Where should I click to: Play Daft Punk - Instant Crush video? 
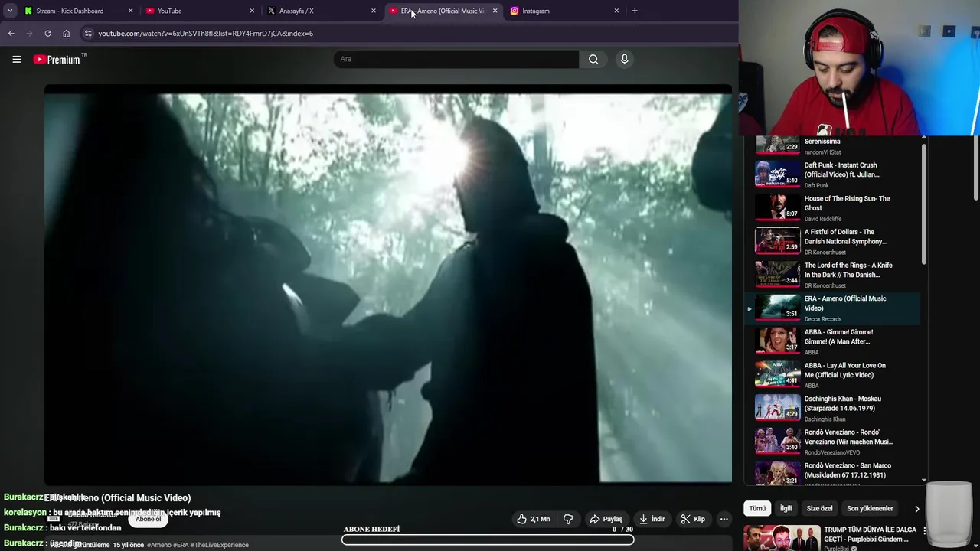pyautogui.click(x=832, y=174)
